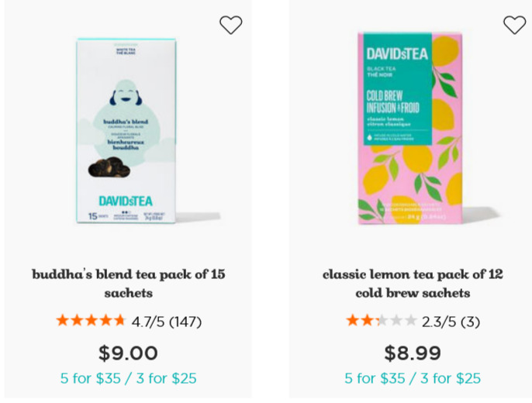
Task: Click '5 for $35' offer under buddha's blend
Action: coord(90,378)
